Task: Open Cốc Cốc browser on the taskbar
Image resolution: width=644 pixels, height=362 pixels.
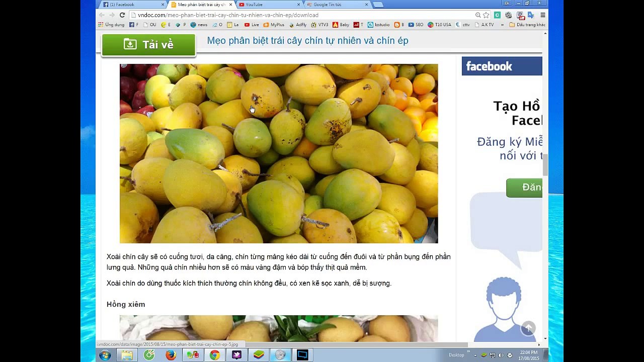Action: click(x=149, y=355)
